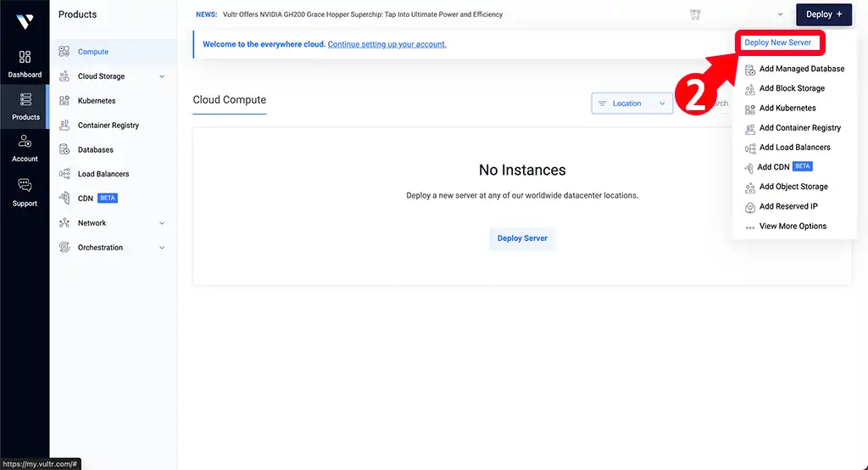The image size is (868, 470).
Task: Click the Cloud Storage icon
Action: click(x=64, y=76)
